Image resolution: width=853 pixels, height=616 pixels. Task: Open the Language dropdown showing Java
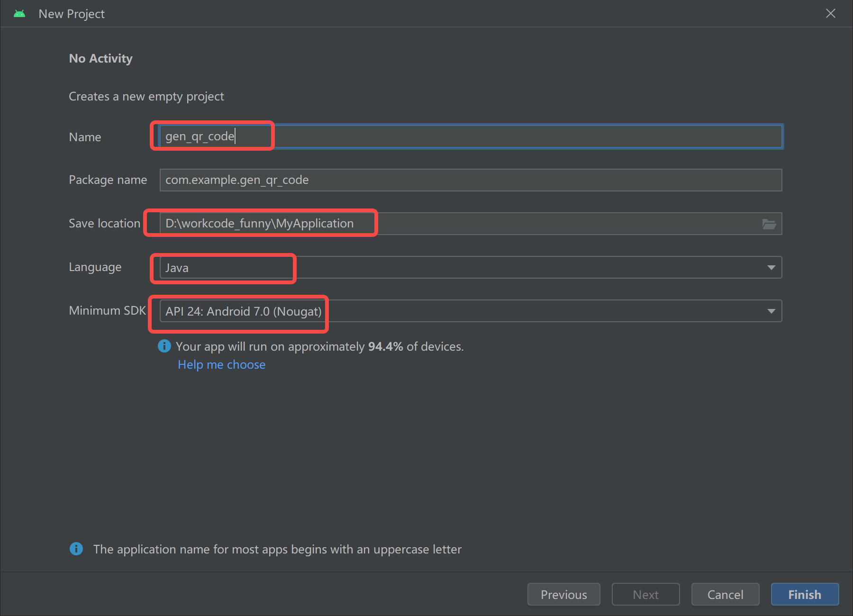coord(471,267)
